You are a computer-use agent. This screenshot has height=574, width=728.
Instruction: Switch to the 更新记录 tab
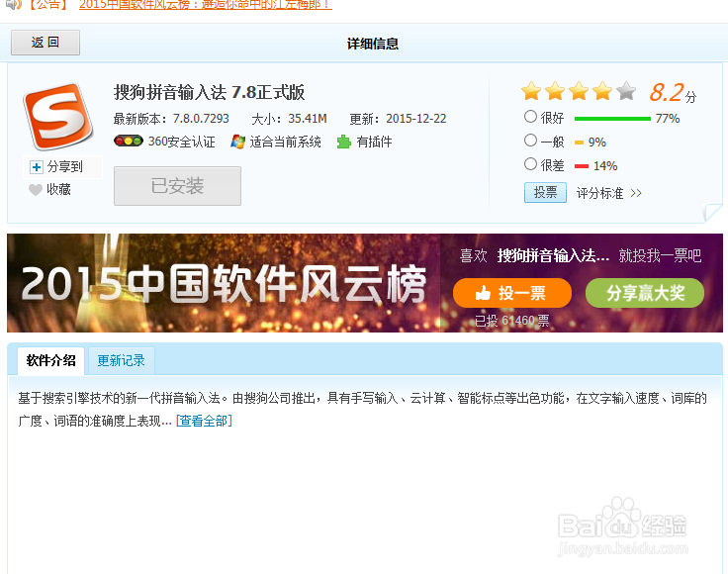click(122, 361)
